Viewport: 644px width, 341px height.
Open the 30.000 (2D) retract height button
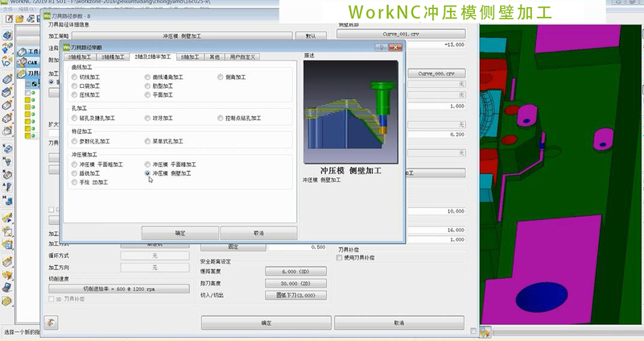pyautogui.click(x=295, y=284)
